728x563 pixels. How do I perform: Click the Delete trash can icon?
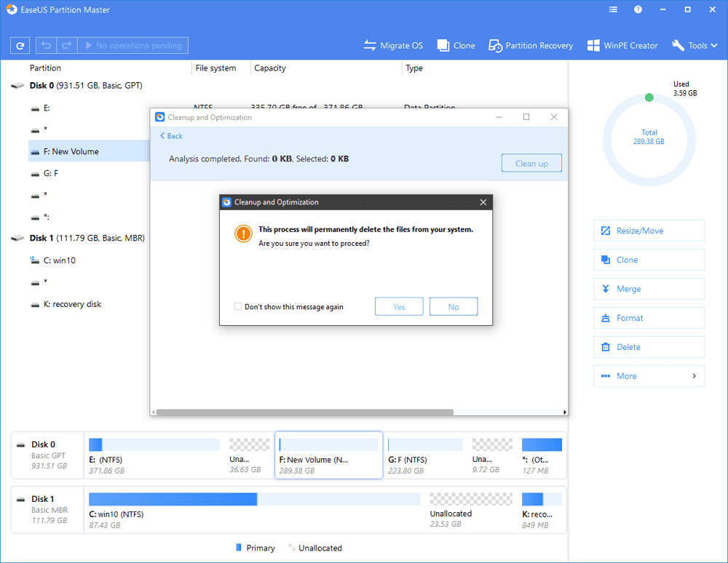606,347
